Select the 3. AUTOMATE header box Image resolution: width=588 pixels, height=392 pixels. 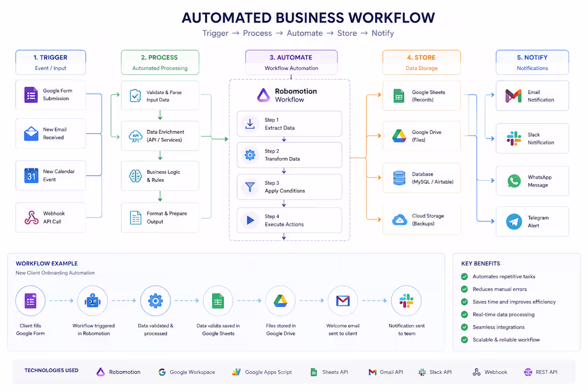coord(291,62)
